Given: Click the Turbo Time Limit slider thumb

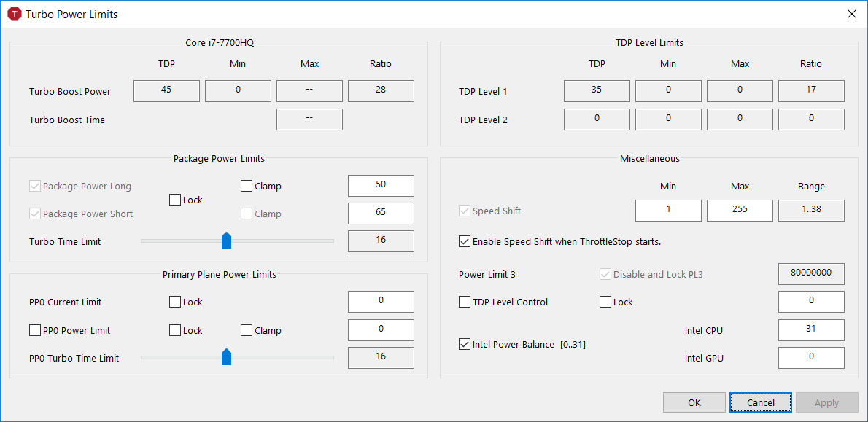Looking at the screenshot, I should 226,241.
